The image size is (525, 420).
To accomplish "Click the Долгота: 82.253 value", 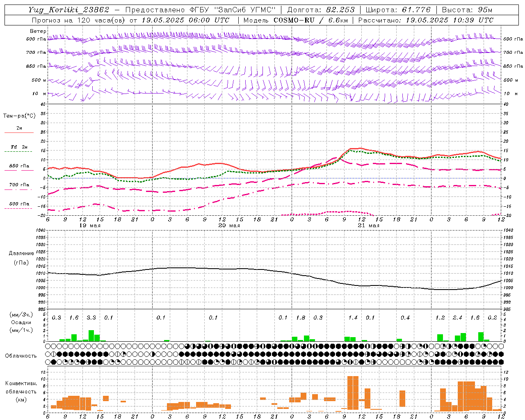I will click(321, 10).
